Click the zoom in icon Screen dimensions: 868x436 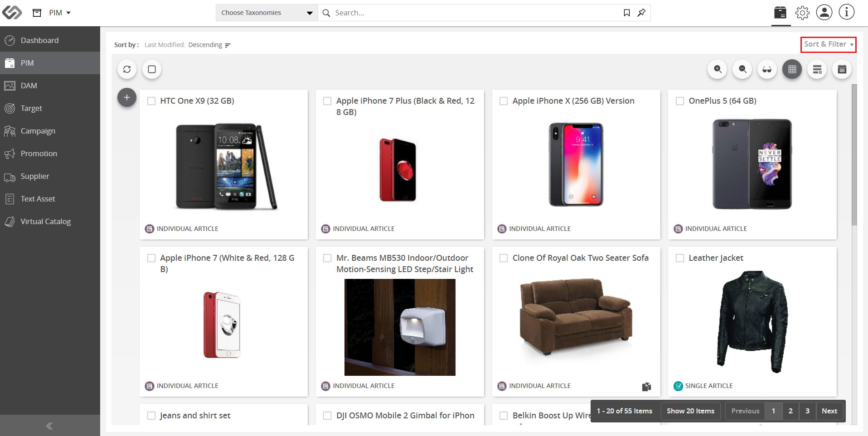pos(718,69)
